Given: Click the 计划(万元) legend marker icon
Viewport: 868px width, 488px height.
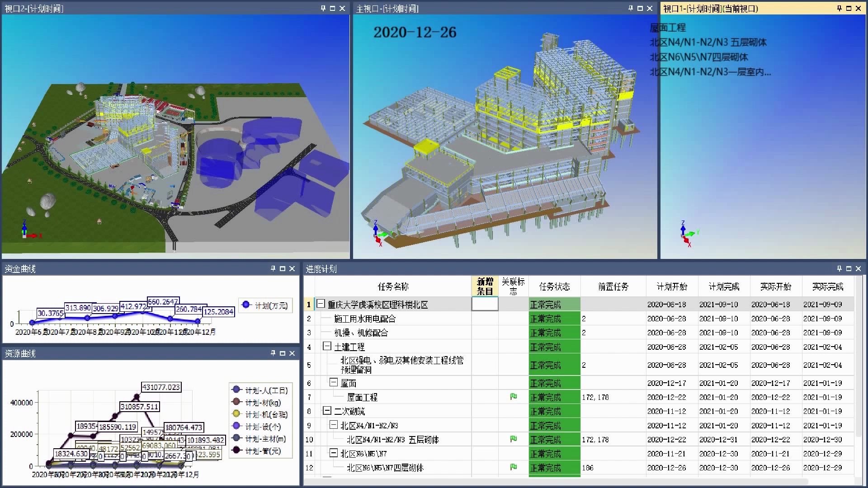Looking at the screenshot, I should [x=246, y=305].
